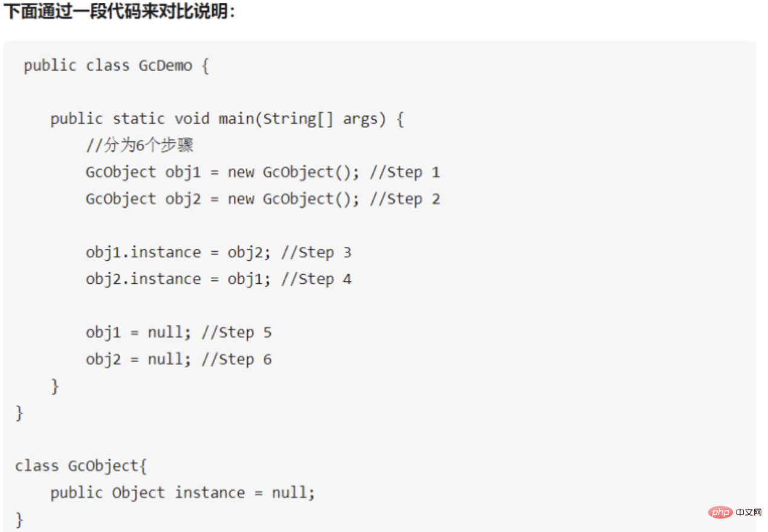The height and width of the screenshot is (532, 768).
Task: Click the Step 2 comment
Action: 405,199
